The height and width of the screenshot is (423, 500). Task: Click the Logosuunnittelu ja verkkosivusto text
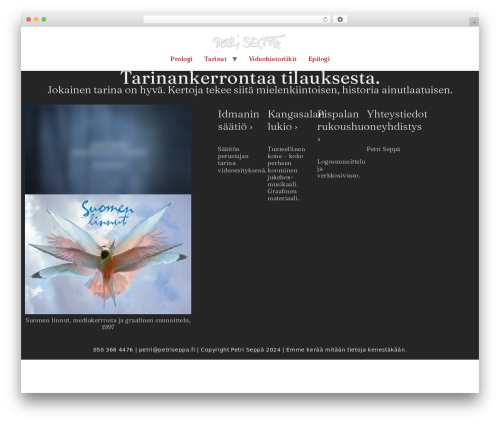click(341, 168)
